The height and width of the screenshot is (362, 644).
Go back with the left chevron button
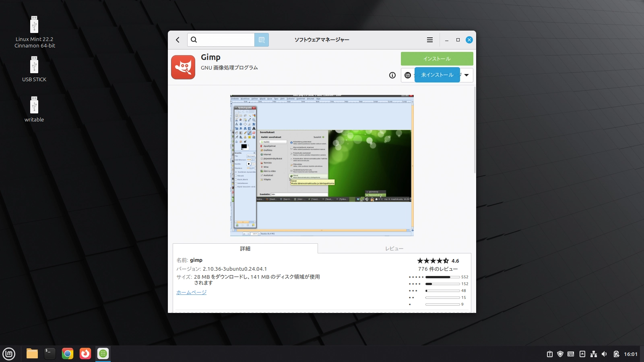(178, 40)
